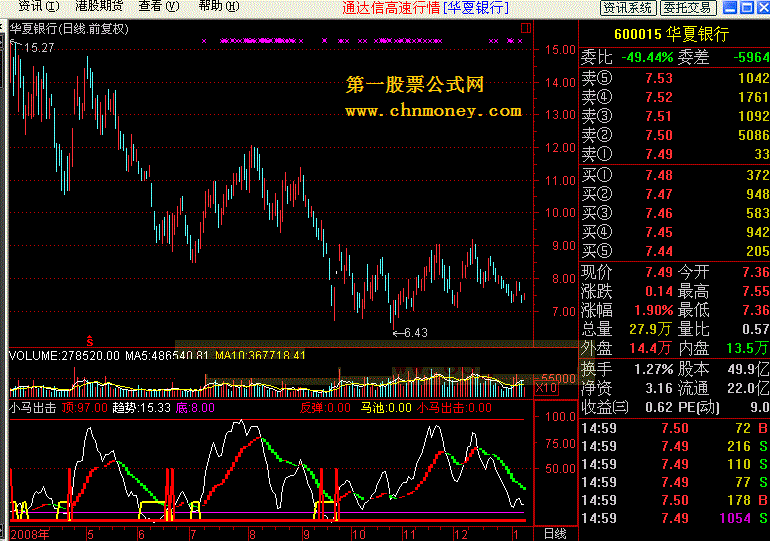
Task: Click the 14:59 trade with volume 216
Action: click(x=675, y=446)
